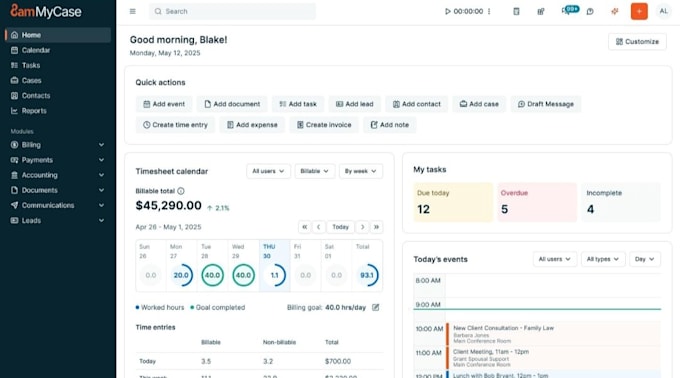Click the orange plus add button

[x=639, y=11]
